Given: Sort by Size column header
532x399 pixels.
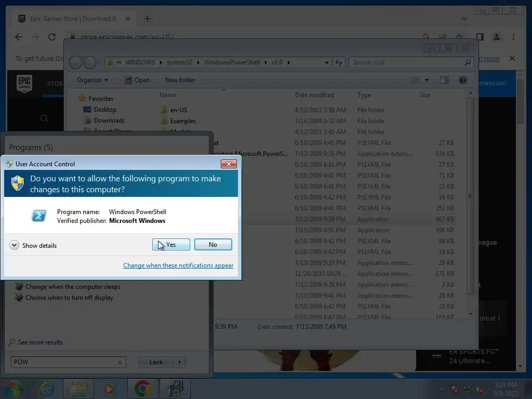Looking at the screenshot, I should 425,95.
